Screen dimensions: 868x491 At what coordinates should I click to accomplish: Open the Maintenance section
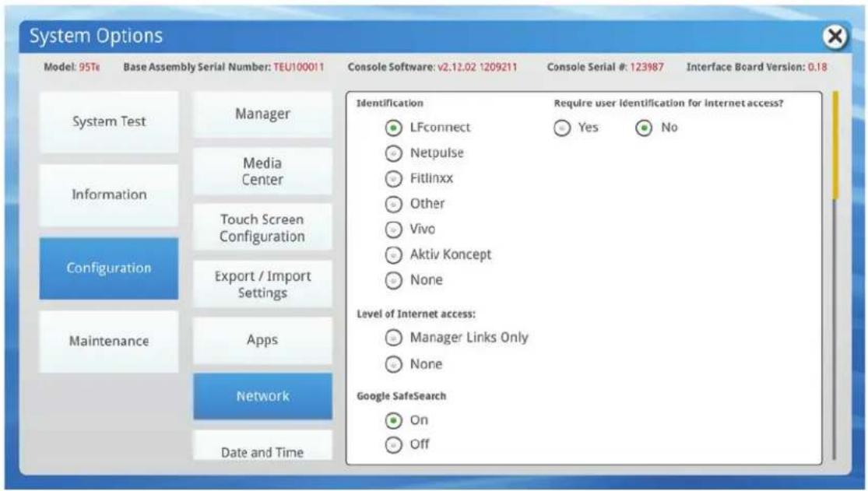pos(109,341)
